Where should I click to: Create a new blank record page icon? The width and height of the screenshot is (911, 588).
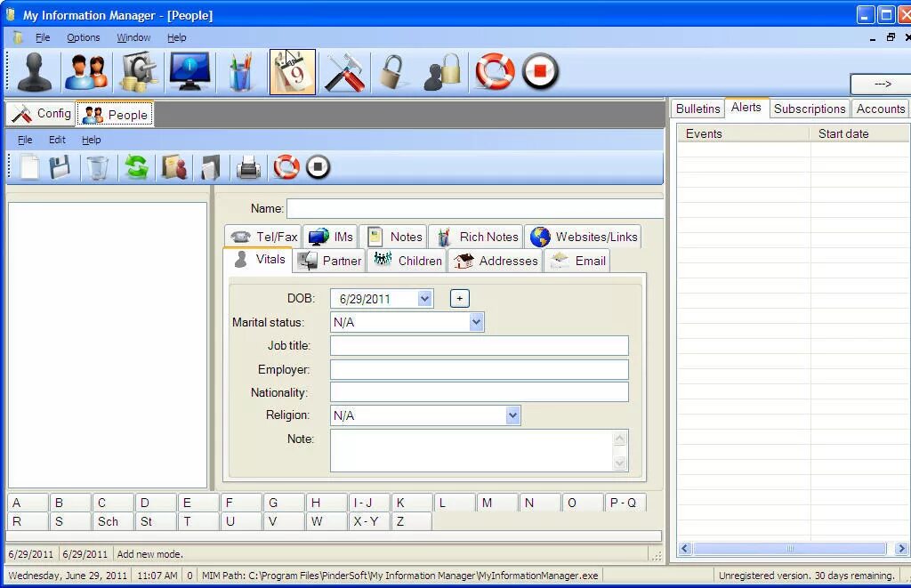[29, 167]
